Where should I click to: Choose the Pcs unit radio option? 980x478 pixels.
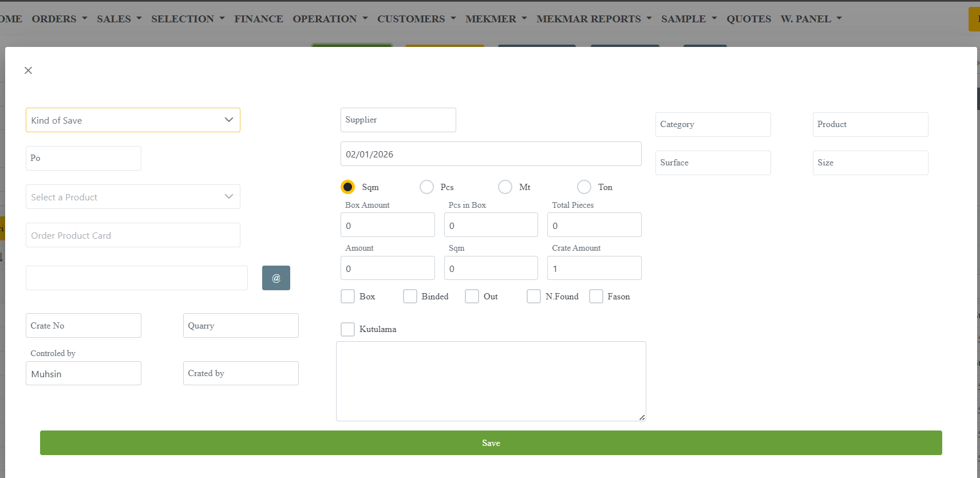[x=426, y=187]
